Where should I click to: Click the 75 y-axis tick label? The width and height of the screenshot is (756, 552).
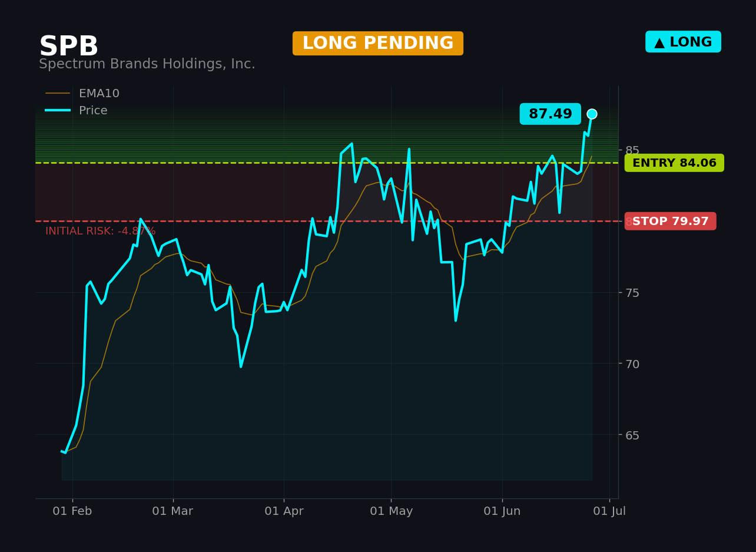pyautogui.click(x=632, y=293)
